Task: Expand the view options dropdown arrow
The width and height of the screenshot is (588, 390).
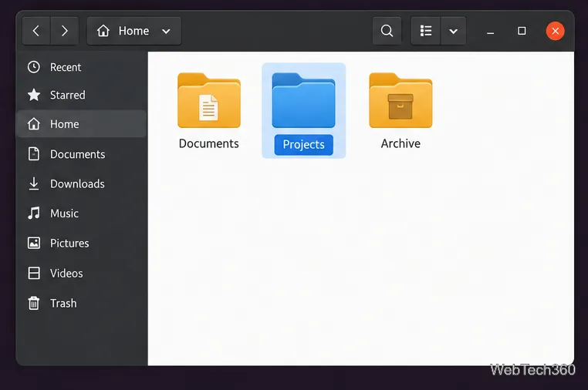Action: coord(454,31)
